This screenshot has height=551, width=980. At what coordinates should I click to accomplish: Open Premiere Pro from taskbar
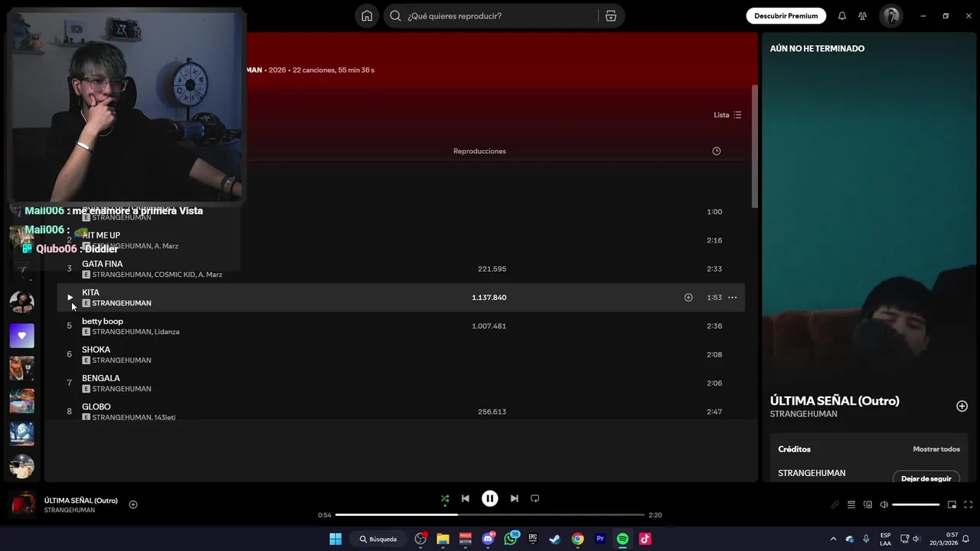click(600, 539)
